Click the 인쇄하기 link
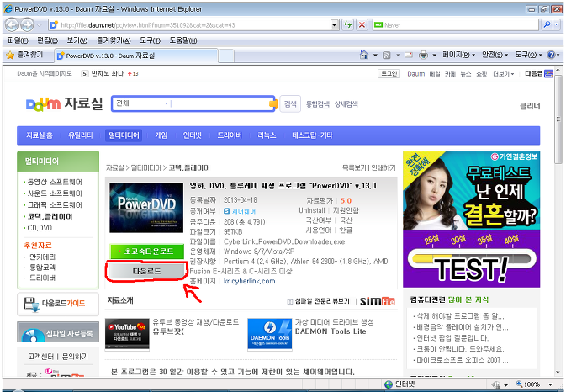 coord(384,168)
